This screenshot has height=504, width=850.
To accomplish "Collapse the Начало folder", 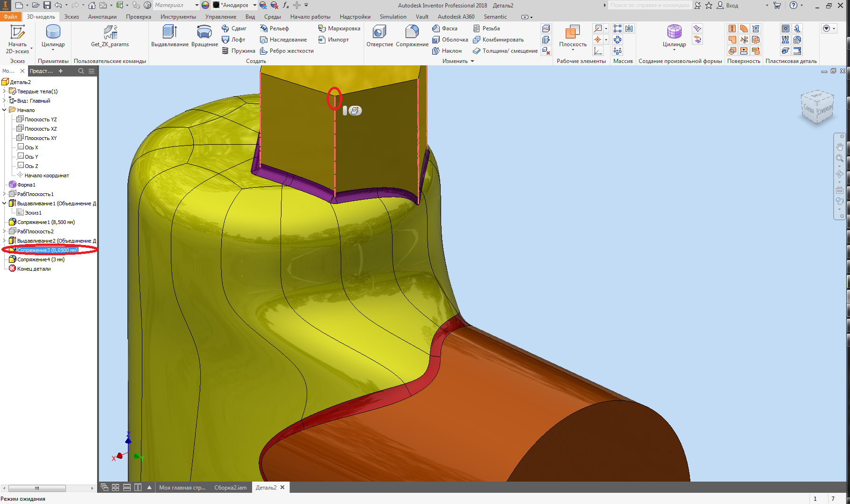I will pos(4,110).
